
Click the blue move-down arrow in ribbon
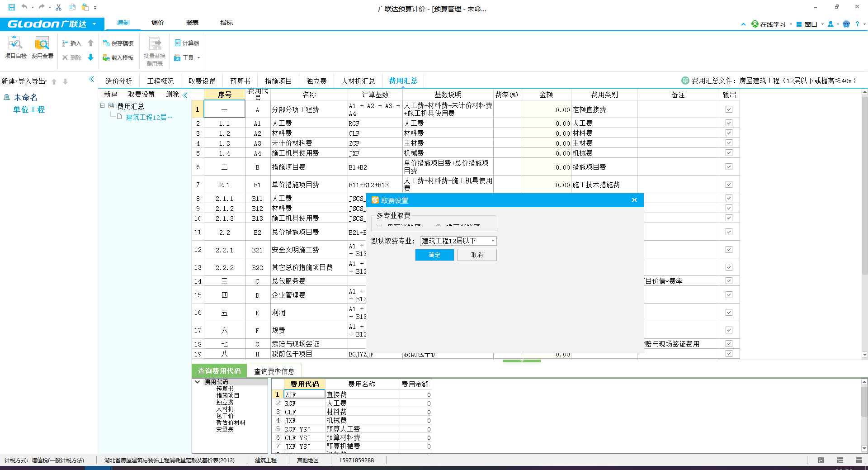tap(90, 57)
